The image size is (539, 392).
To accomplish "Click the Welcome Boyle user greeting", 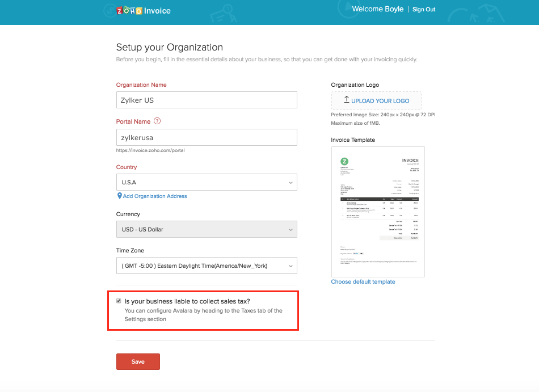I will pos(377,9).
